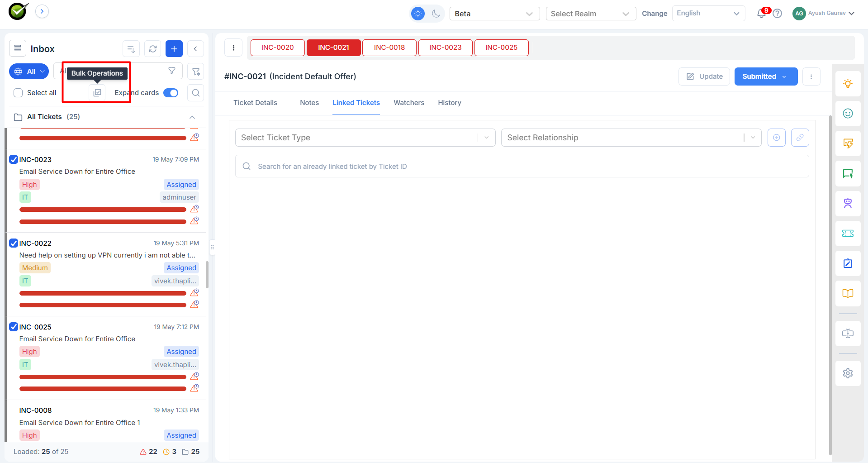Open Ayush Gaurav user menu
This screenshot has height=463, width=868.
[x=823, y=13]
